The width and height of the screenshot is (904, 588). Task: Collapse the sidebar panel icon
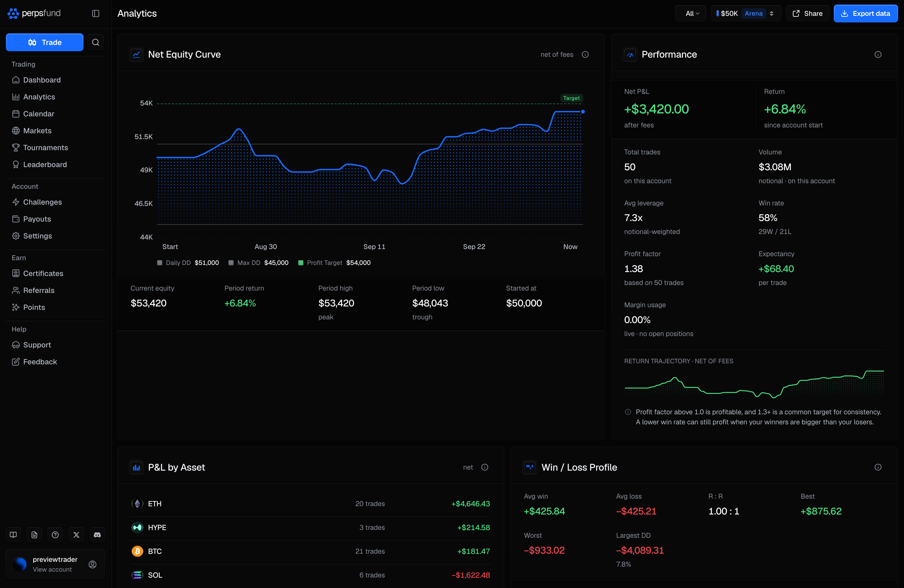pos(95,14)
